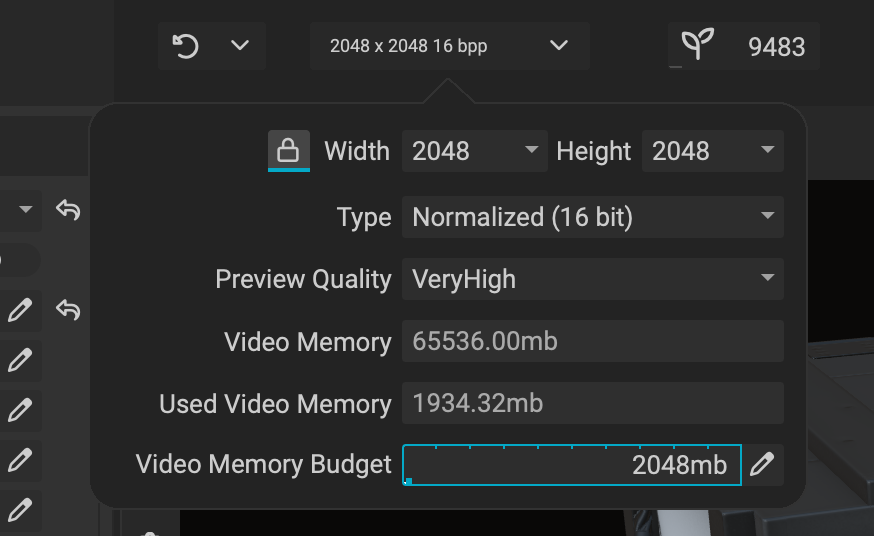Screen dimensions: 874x536
Task: Toggle the width-height aspect lock
Action: coord(289,151)
